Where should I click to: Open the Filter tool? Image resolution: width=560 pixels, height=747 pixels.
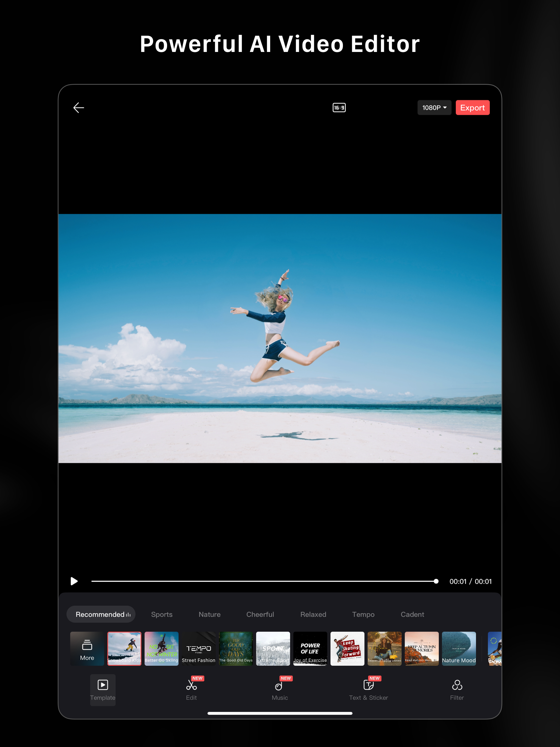tap(457, 689)
